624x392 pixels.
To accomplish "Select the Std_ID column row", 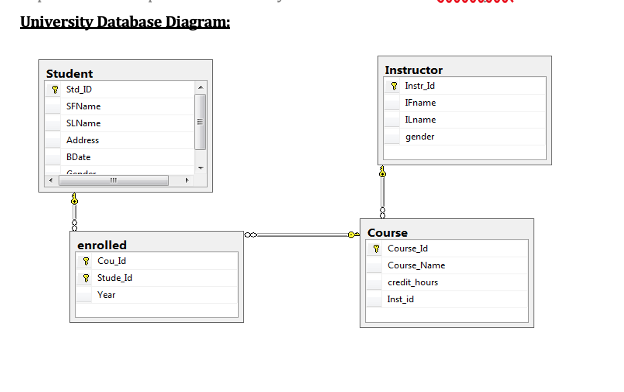I will pos(120,90).
